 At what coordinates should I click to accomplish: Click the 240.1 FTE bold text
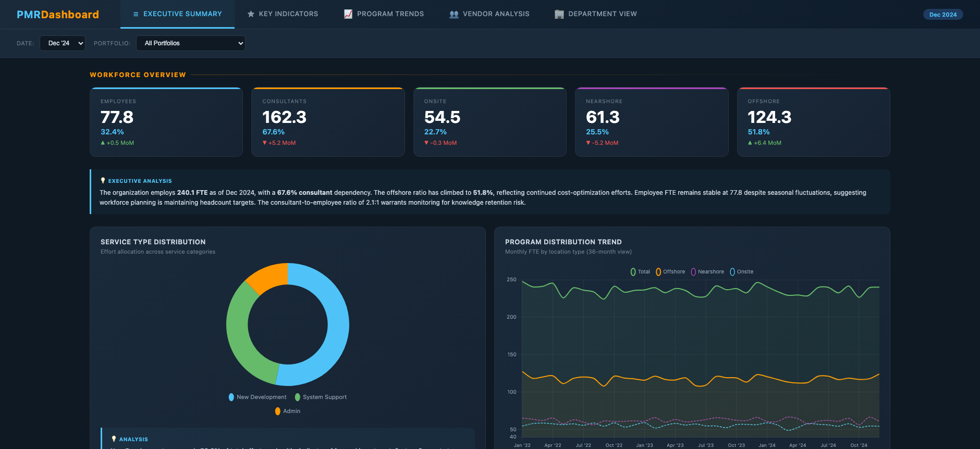pos(192,193)
